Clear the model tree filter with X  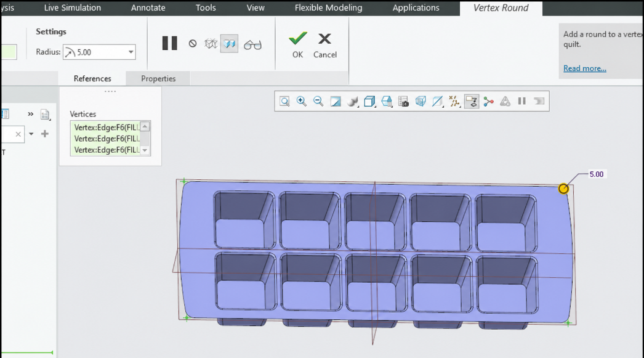point(18,134)
